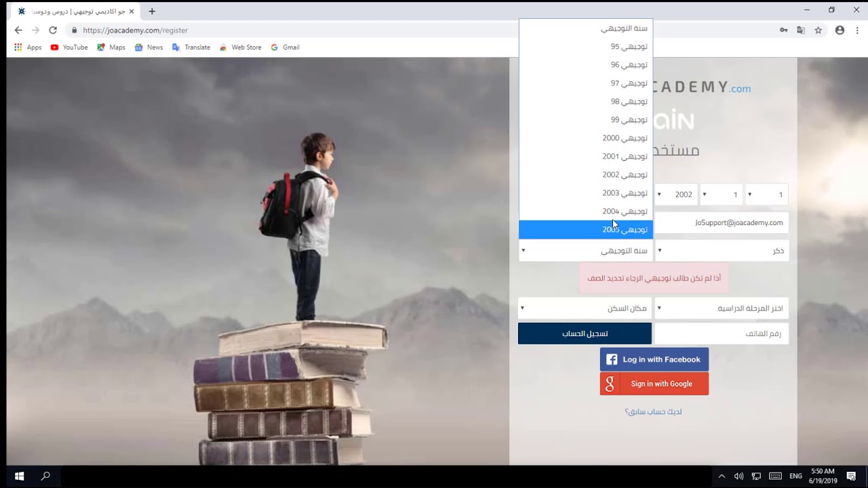Open saved passwords key icon
Image resolution: width=868 pixels, height=488 pixels.
pos(784,30)
